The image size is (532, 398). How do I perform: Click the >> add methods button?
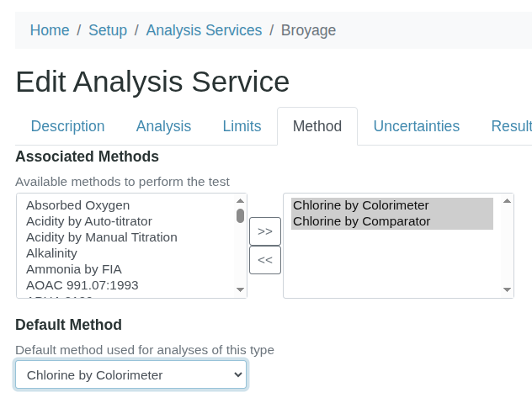pyautogui.click(x=265, y=231)
